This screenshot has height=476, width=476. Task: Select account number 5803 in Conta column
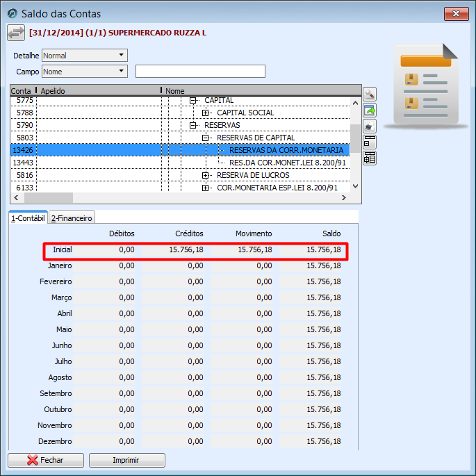[24, 138]
